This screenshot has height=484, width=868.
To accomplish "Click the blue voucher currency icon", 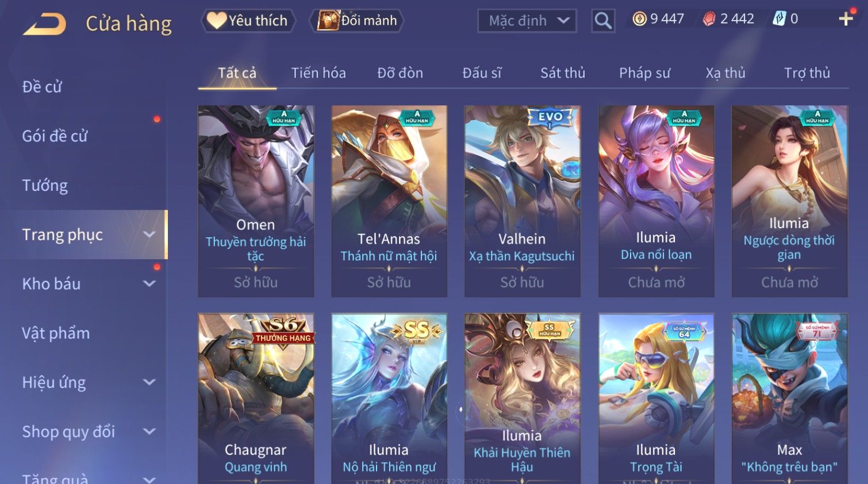I will [779, 19].
